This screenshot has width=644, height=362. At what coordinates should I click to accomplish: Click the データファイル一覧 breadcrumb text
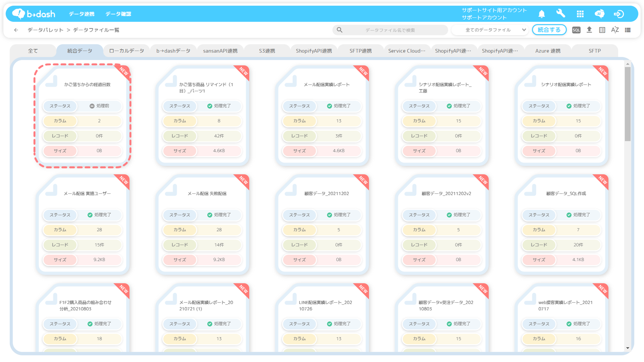(x=96, y=30)
